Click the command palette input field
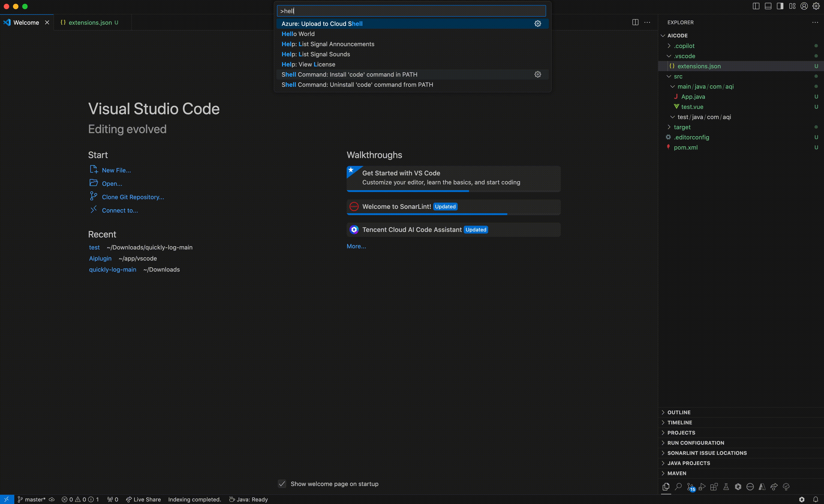The height and width of the screenshot is (504, 824). [x=411, y=11]
